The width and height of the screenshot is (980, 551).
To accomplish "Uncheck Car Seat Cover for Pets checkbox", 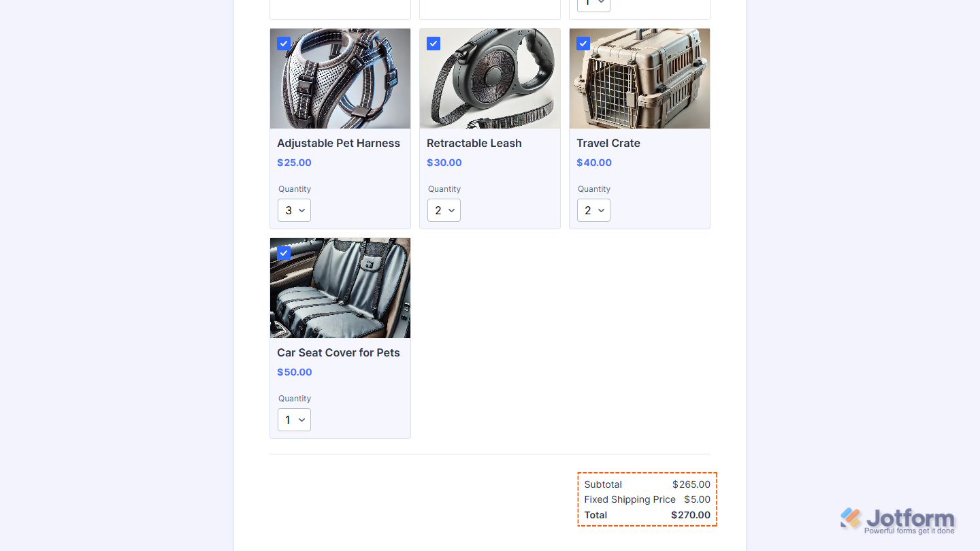I will point(284,253).
